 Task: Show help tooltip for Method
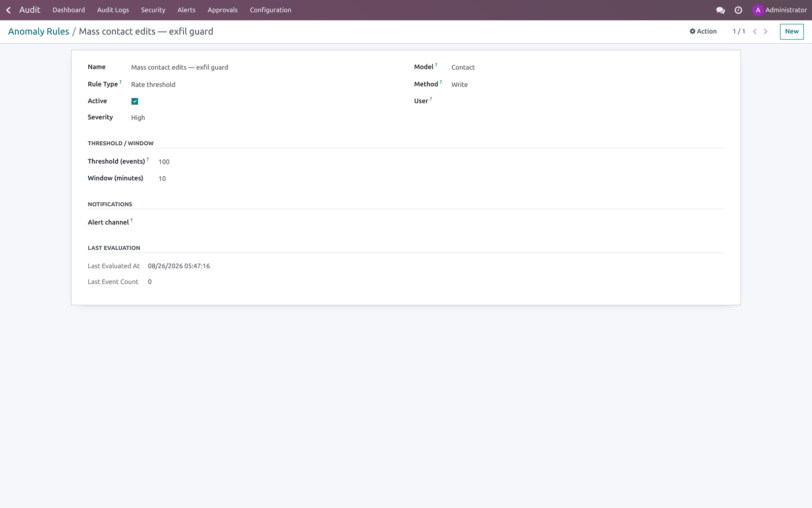441,82
